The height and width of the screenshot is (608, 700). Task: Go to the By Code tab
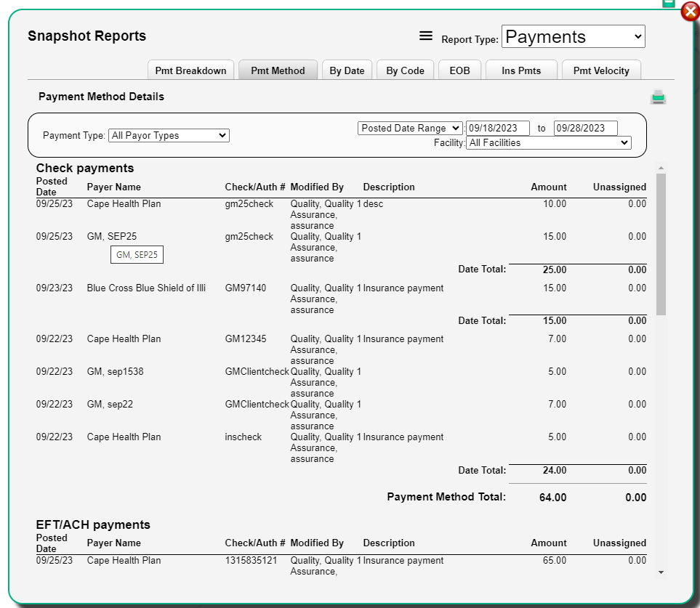[x=405, y=70]
